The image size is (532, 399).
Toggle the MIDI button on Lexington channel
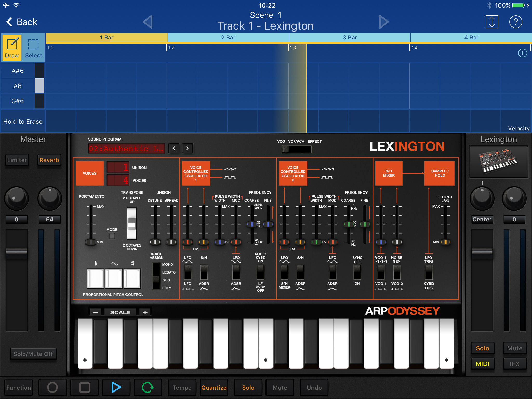coord(482,364)
